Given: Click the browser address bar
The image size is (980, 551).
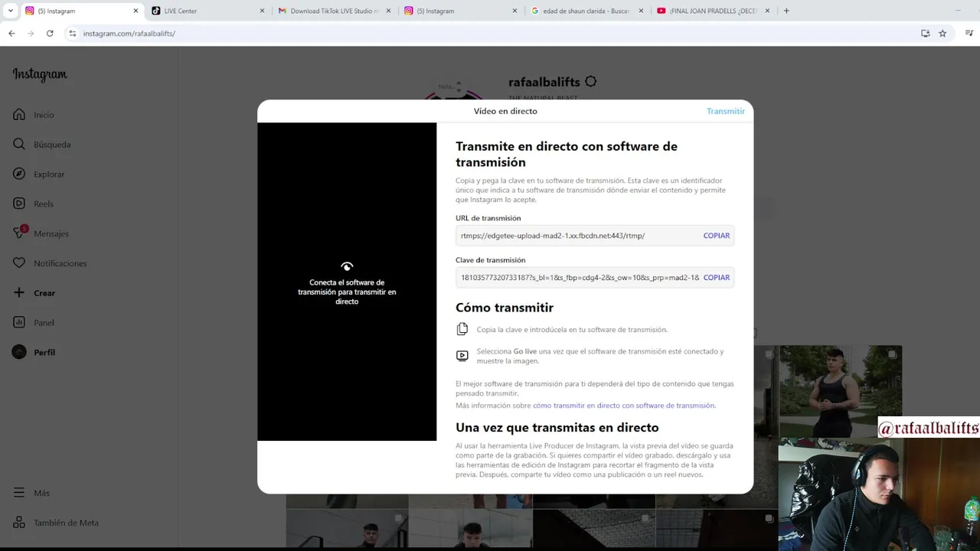Looking at the screenshot, I should pyautogui.click(x=490, y=34).
